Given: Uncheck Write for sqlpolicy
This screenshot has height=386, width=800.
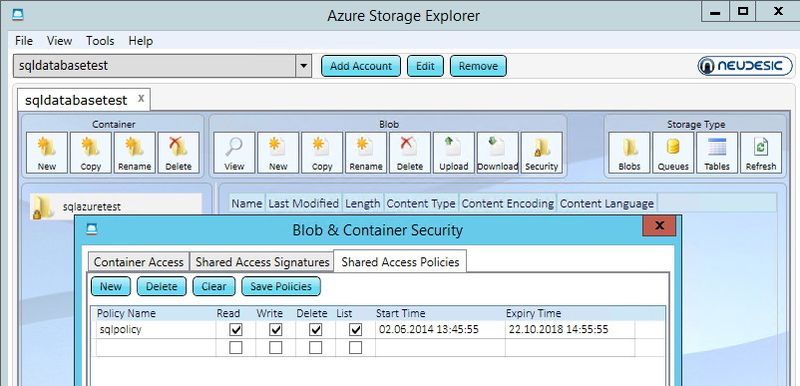Looking at the screenshot, I should coord(276,330).
